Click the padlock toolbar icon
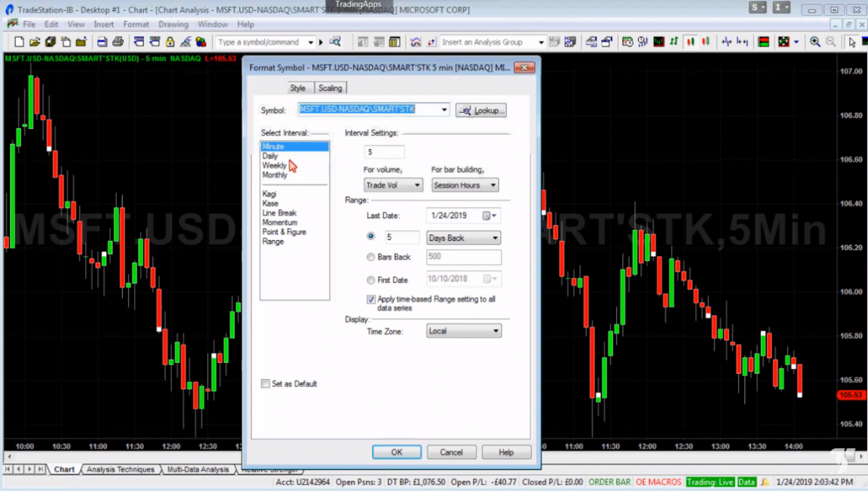The height and width of the screenshot is (491, 868). tap(170, 42)
